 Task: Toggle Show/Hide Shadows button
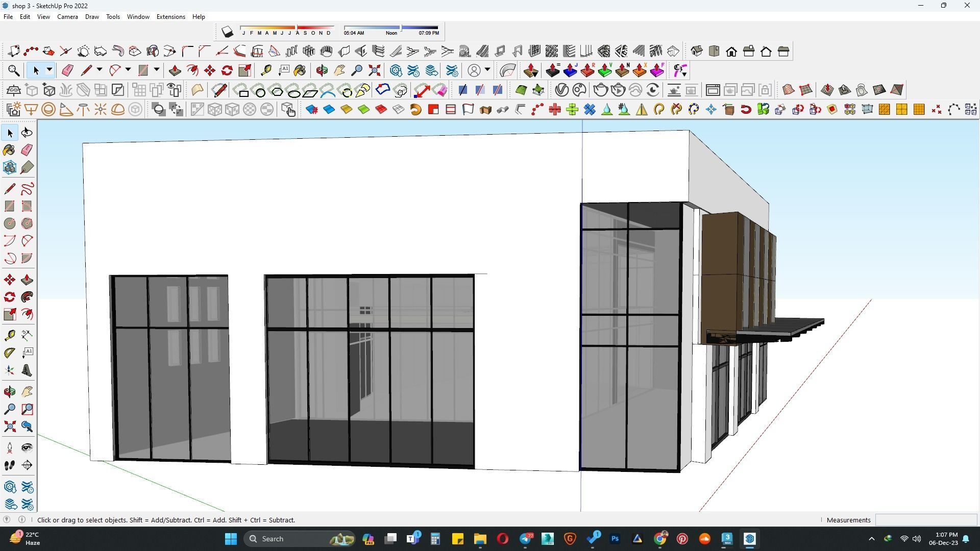(227, 32)
